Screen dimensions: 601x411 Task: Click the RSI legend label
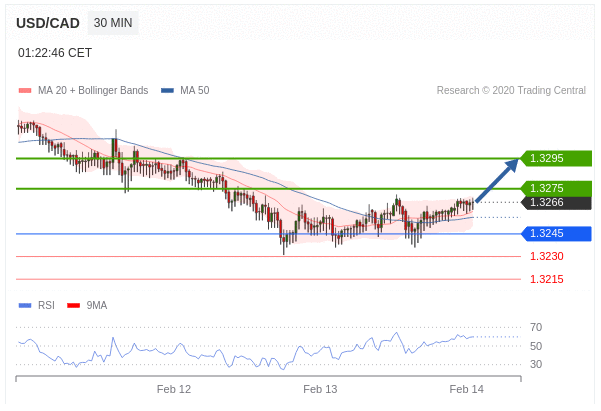pos(46,305)
